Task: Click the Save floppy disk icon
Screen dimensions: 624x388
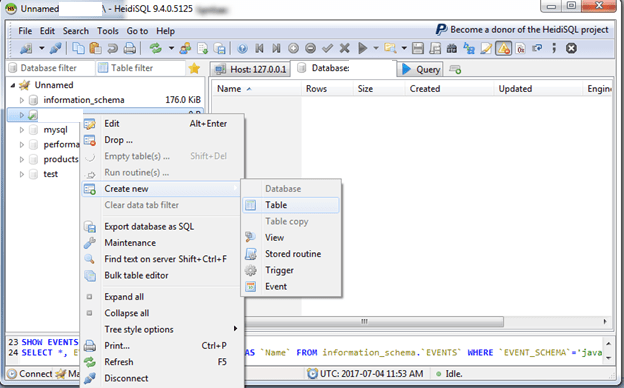Action: point(418,49)
